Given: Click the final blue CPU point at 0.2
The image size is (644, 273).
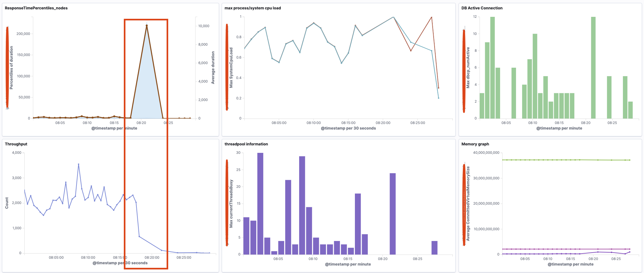Looking at the screenshot, I should pyautogui.click(x=439, y=98).
